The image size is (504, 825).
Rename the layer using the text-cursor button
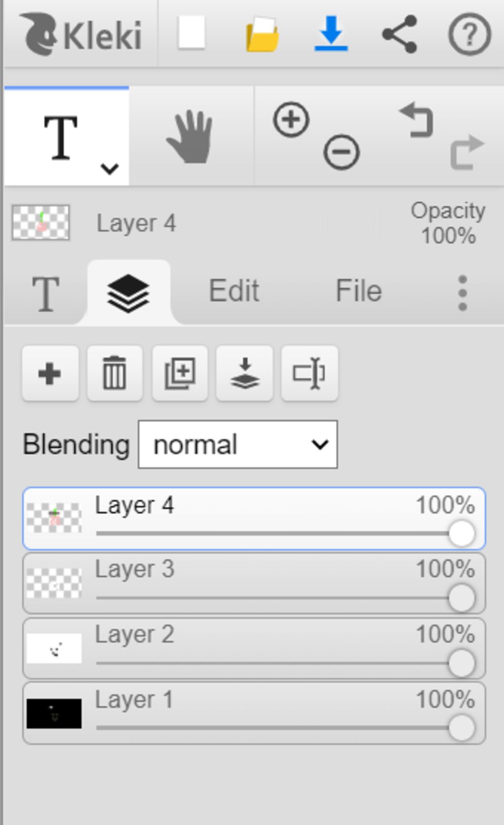point(310,373)
